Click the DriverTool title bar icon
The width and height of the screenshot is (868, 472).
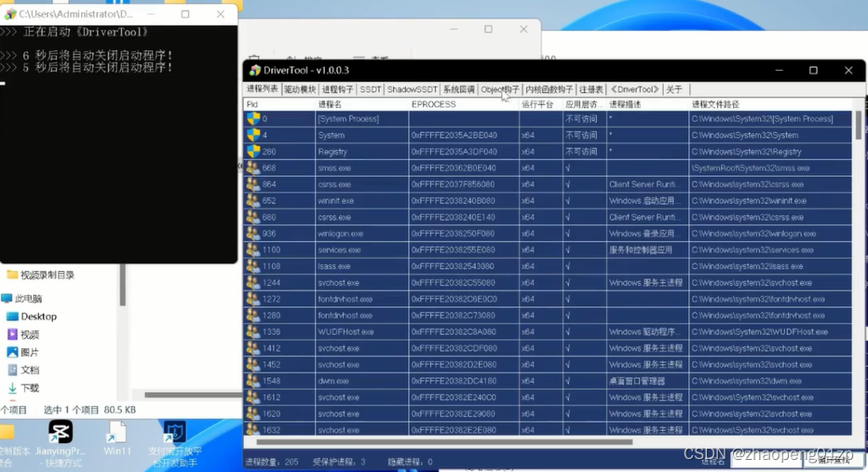pos(254,70)
